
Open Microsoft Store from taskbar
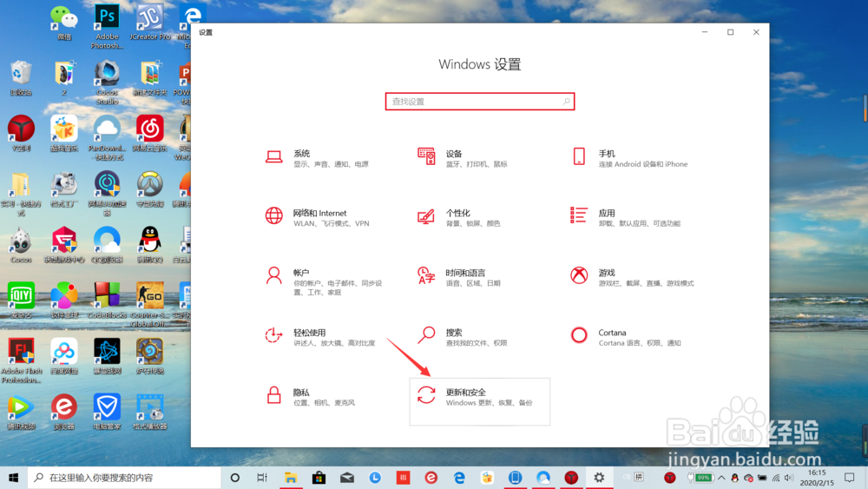coord(319,478)
